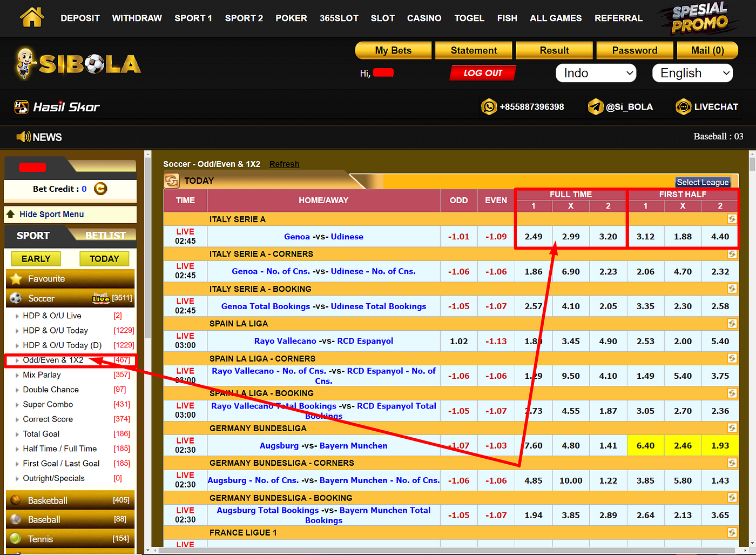Open the Correct Score market list

48,419
